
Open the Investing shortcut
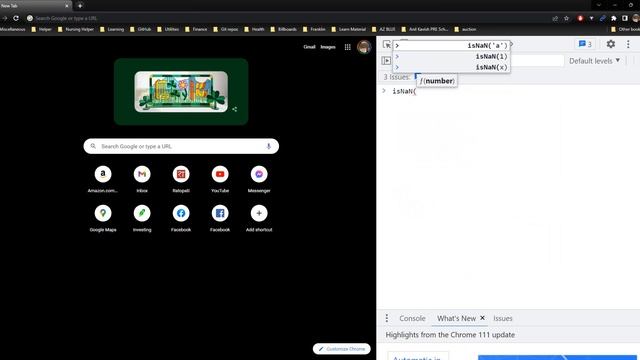coord(142,218)
